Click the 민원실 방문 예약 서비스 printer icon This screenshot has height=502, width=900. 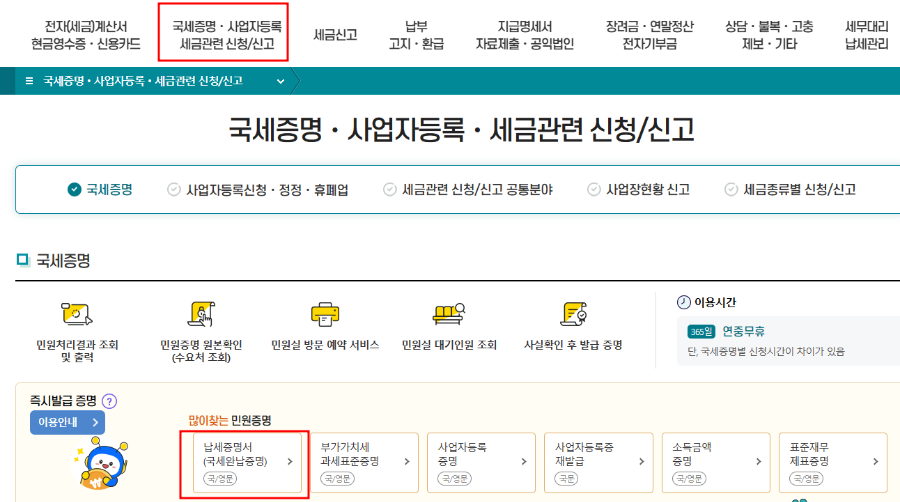(x=325, y=314)
